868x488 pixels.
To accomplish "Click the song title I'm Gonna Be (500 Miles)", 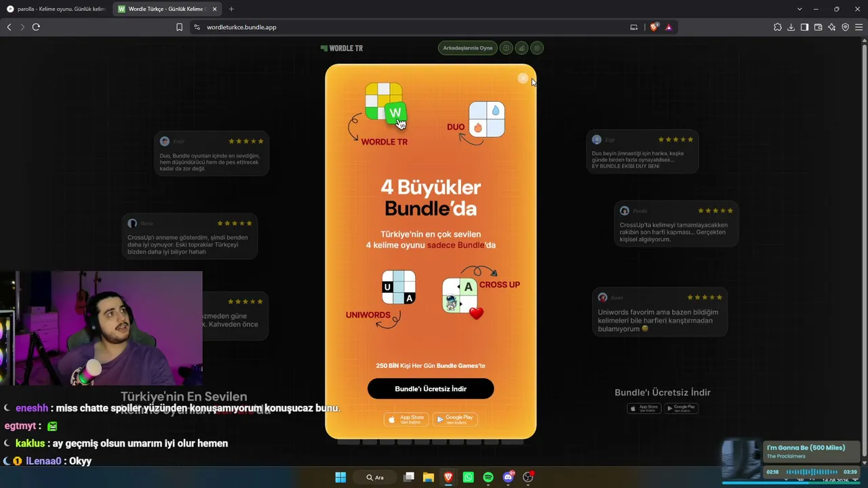I will (806, 447).
